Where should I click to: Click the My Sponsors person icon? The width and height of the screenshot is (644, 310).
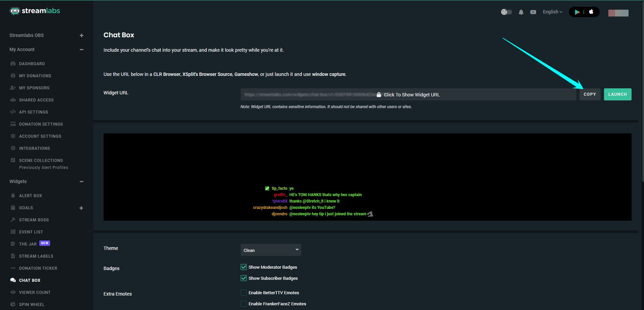coord(13,88)
